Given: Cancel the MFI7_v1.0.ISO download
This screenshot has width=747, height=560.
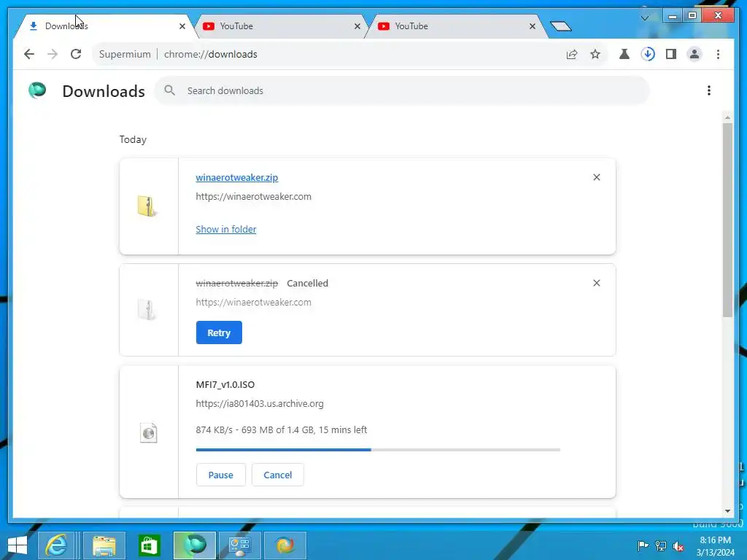Looking at the screenshot, I should tap(278, 475).
